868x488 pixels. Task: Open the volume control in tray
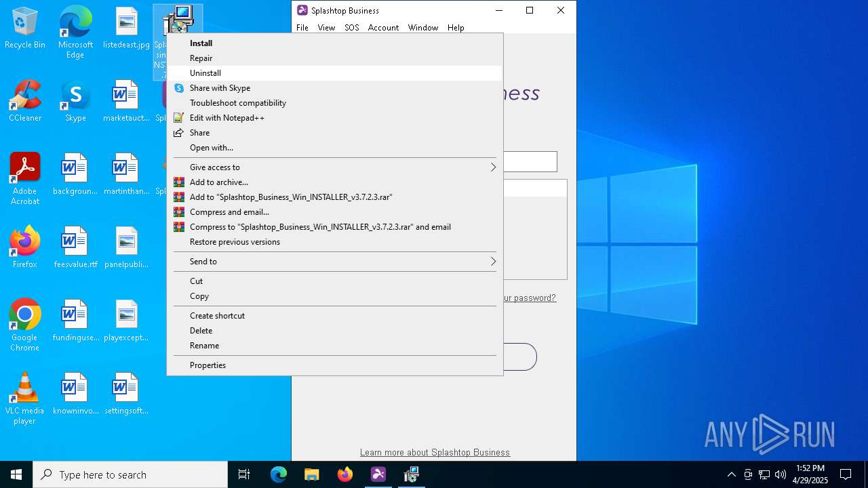coord(781,474)
